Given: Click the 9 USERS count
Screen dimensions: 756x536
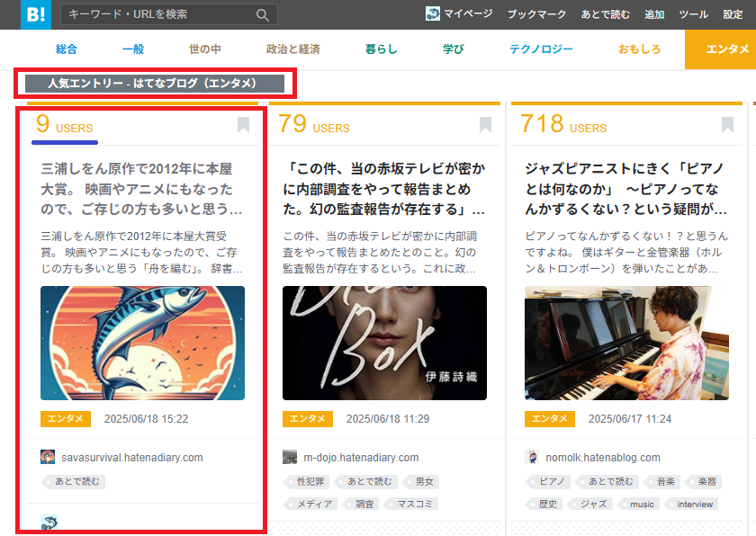Looking at the screenshot, I should [x=64, y=124].
